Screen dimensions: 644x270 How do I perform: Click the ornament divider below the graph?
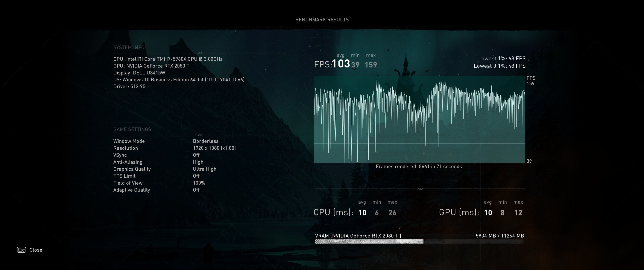click(420, 189)
